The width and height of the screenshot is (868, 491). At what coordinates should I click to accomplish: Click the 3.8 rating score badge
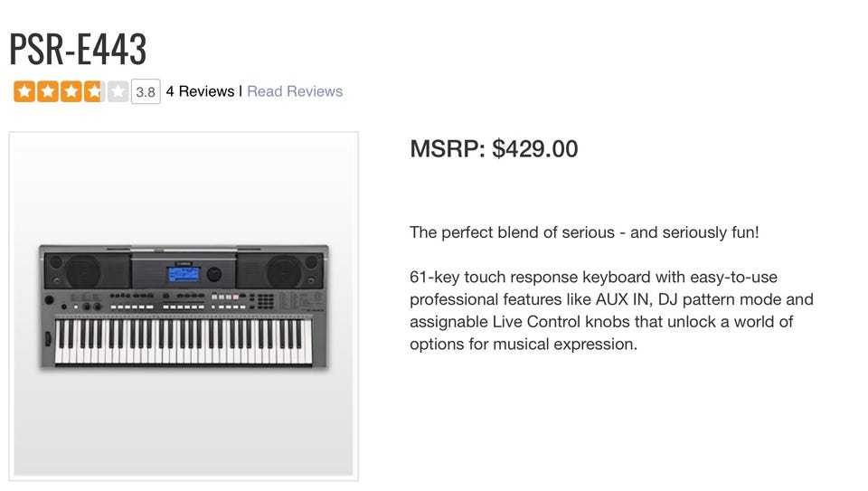click(x=146, y=91)
